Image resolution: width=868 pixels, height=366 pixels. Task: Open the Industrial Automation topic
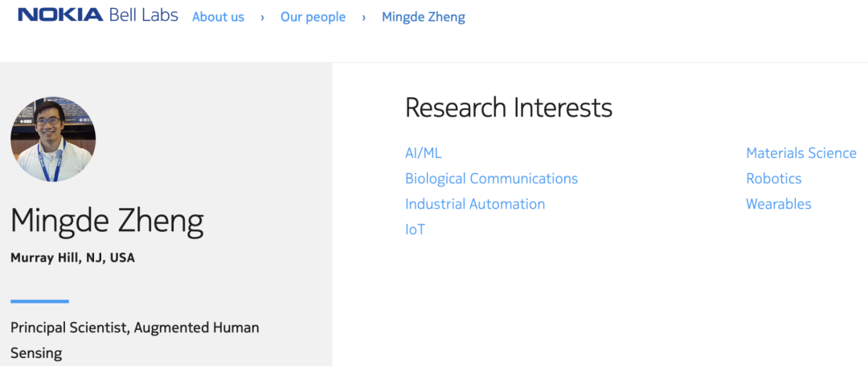point(475,204)
